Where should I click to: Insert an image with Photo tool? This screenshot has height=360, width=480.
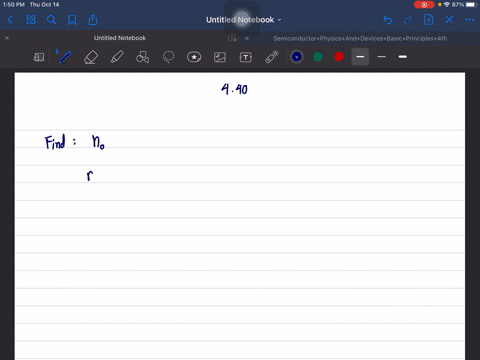220,57
